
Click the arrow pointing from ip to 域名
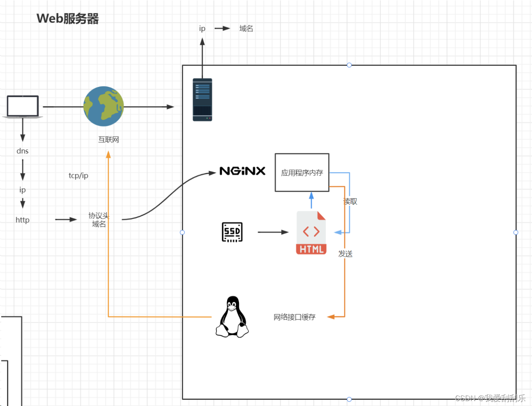223,28
